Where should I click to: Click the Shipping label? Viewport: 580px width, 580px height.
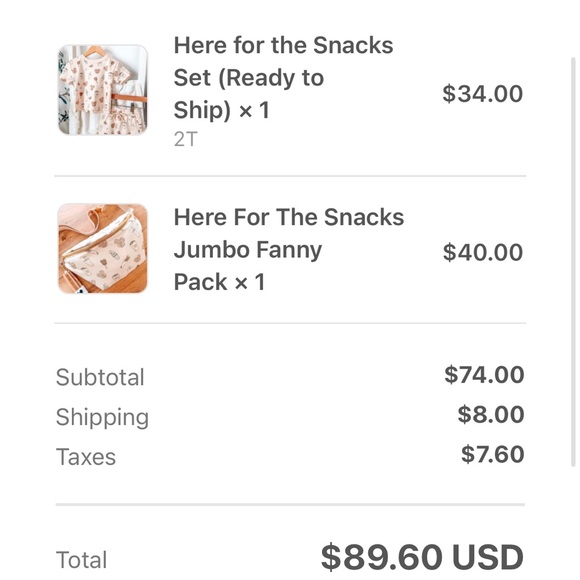click(102, 418)
